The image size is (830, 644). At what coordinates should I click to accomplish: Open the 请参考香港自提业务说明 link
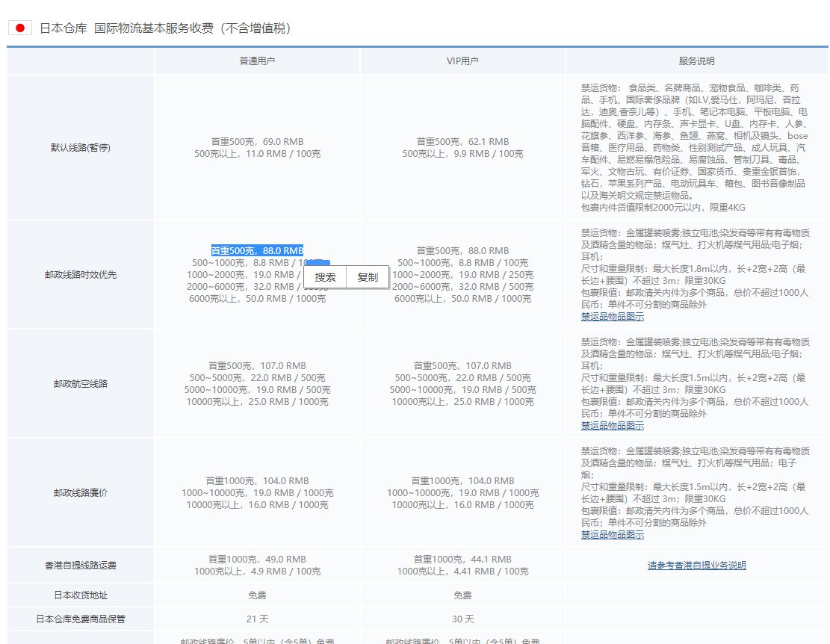(x=696, y=565)
